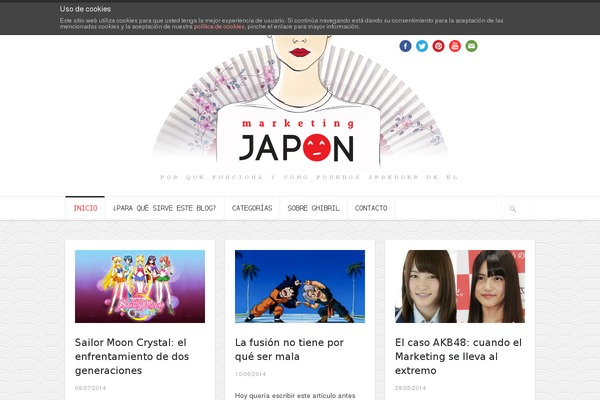The width and height of the screenshot is (600, 400).
Task: Click the Dragon Ball fusion thumbnail image
Action: (x=300, y=286)
